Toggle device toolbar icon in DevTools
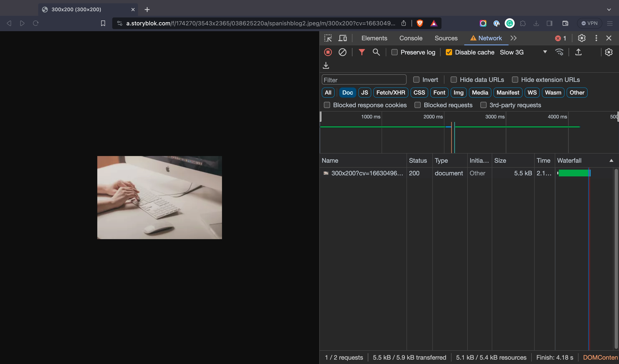 pos(343,38)
